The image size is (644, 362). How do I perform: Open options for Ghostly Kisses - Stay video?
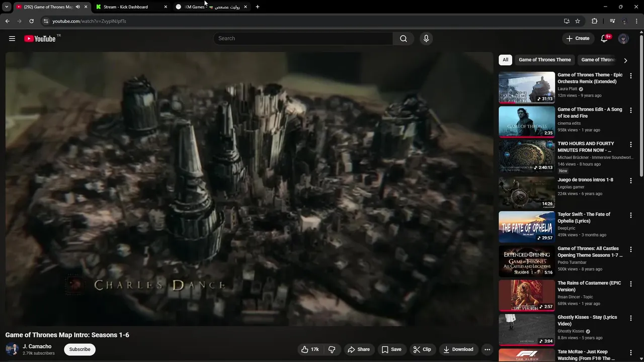(631, 318)
